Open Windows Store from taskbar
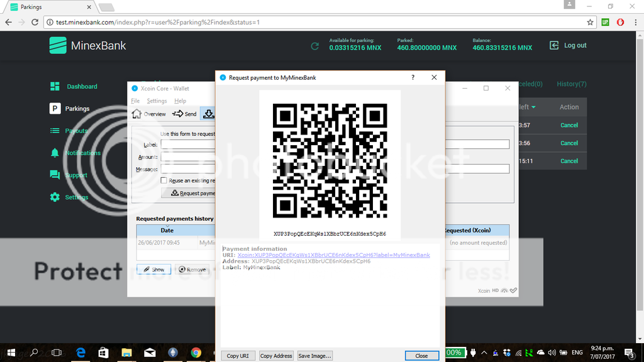 tap(104, 353)
